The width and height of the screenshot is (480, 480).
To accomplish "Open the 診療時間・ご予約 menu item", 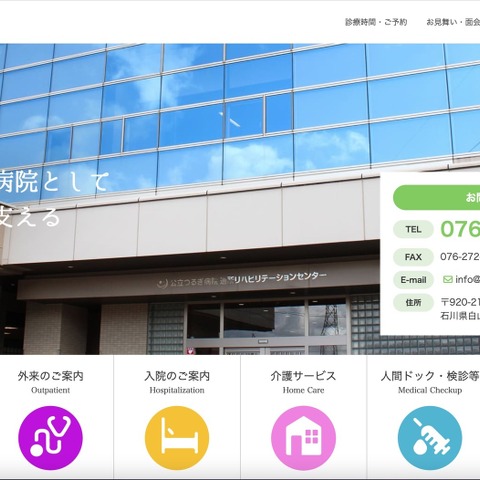I will [376, 22].
